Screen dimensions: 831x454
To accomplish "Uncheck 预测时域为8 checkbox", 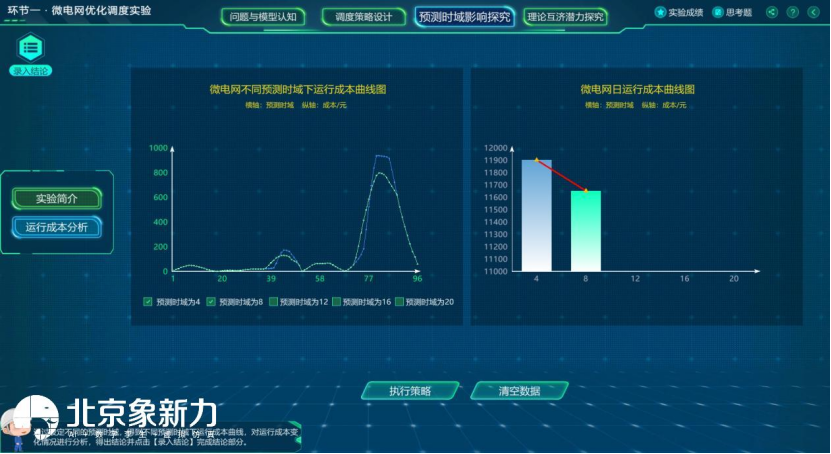I will (211, 301).
